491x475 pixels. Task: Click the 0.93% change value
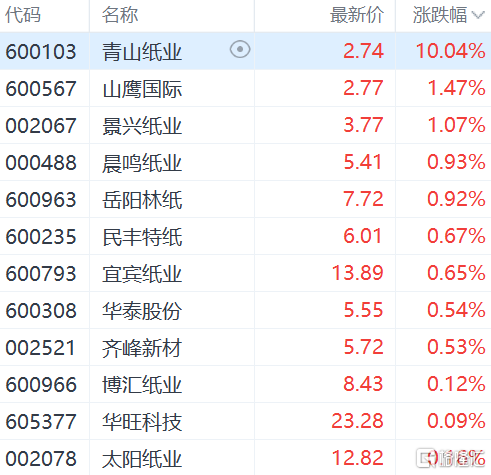click(456, 162)
